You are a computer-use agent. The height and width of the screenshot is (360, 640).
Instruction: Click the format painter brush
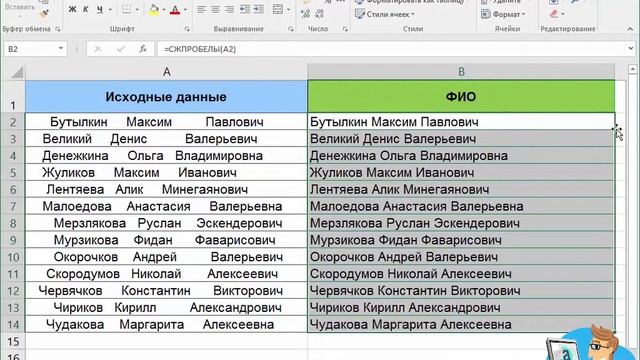(x=44, y=13)
